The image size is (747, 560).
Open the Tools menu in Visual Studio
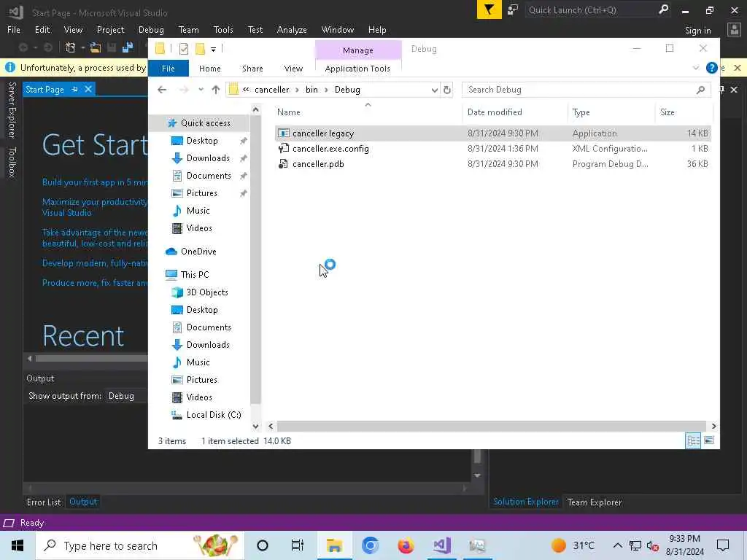click(x=223, y=29)
